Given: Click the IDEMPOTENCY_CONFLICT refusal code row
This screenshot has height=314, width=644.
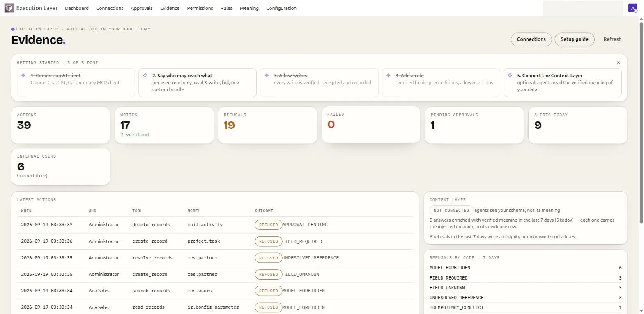Looking at the screenshot, I should [x=525, y=307].
